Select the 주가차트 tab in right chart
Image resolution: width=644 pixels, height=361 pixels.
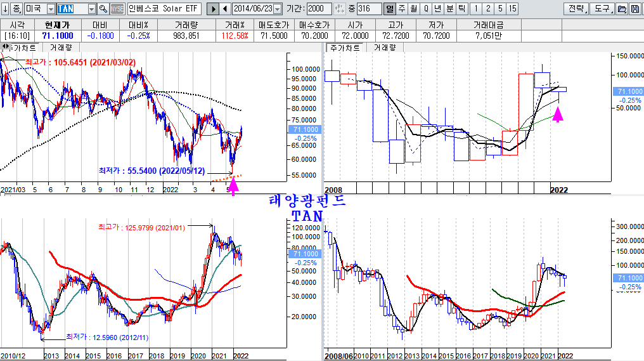(x=344, y=48)
